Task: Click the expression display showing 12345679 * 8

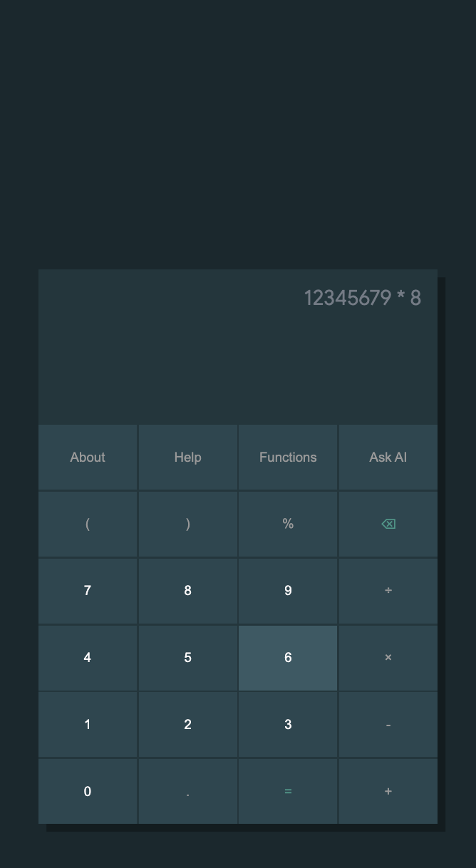Action: pyautogui.click(x=362, y=298)
